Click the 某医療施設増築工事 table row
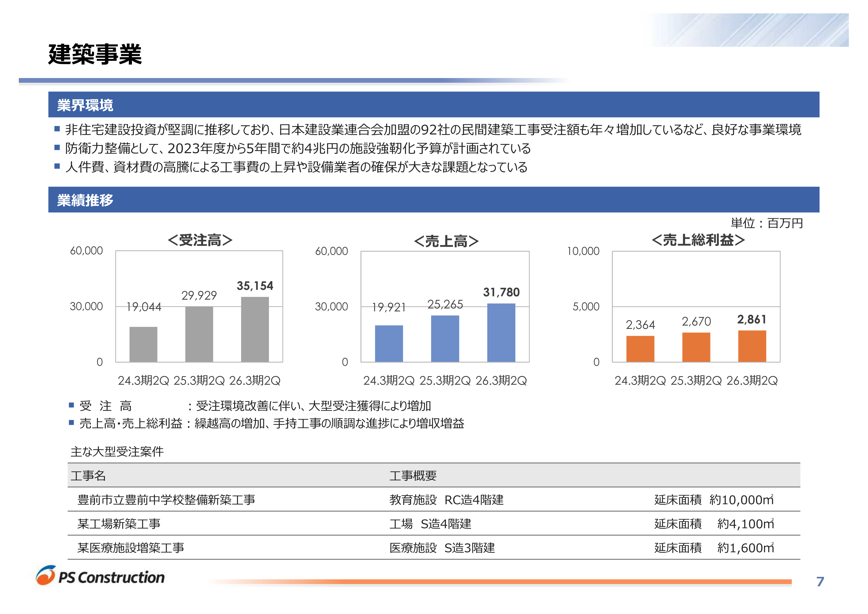868x614 pixels. [131, 547]
